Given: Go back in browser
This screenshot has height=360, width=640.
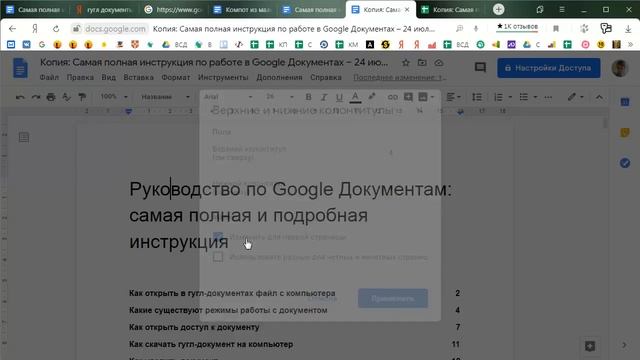Looking at the screenshot, I should point(12,29).
